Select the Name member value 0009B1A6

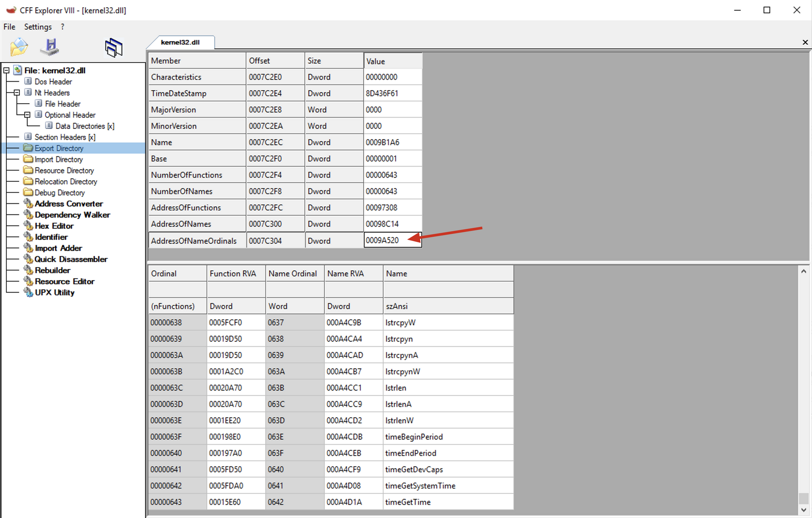pos(393,143)
